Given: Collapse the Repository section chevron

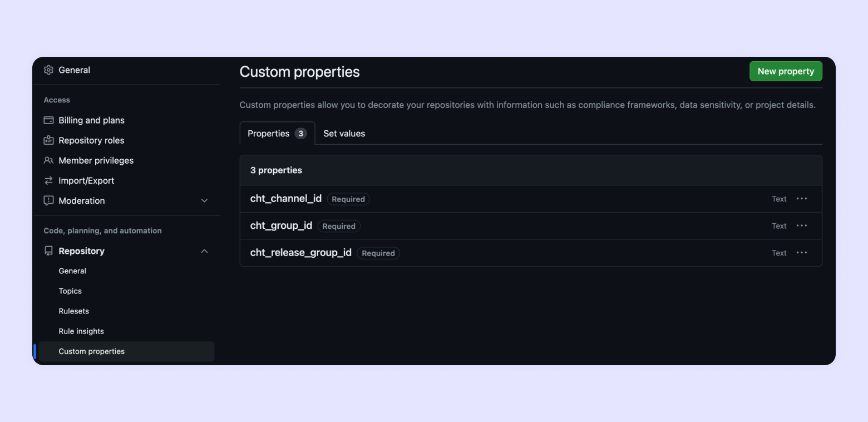Looking at the screenshot, I should (204, 251).
